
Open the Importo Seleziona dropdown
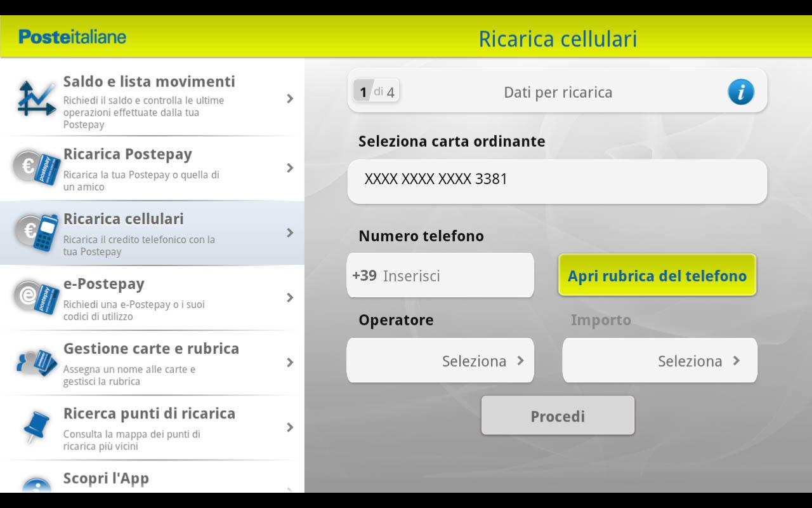point(660,360)
